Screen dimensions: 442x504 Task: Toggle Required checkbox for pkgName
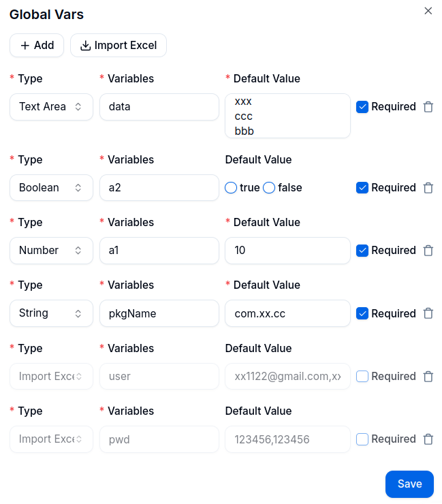[x=362, y=313]
